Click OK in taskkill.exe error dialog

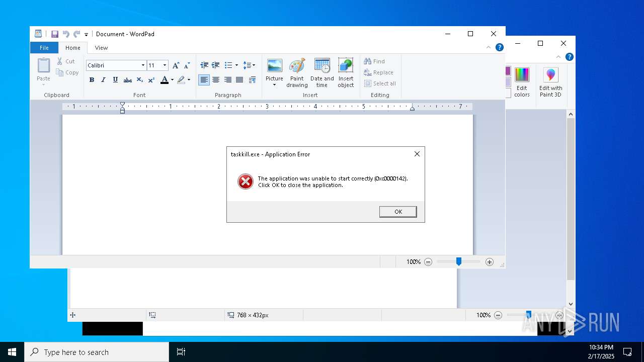(398, 212)
